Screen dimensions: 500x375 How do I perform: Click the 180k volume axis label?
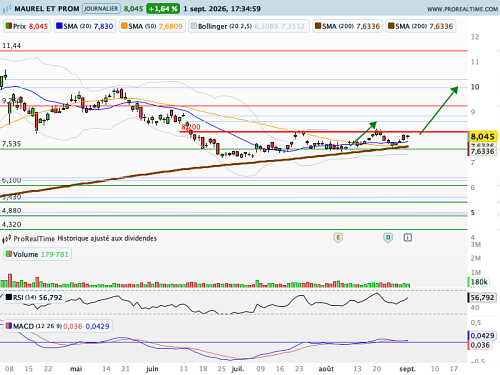pos(479,282)
